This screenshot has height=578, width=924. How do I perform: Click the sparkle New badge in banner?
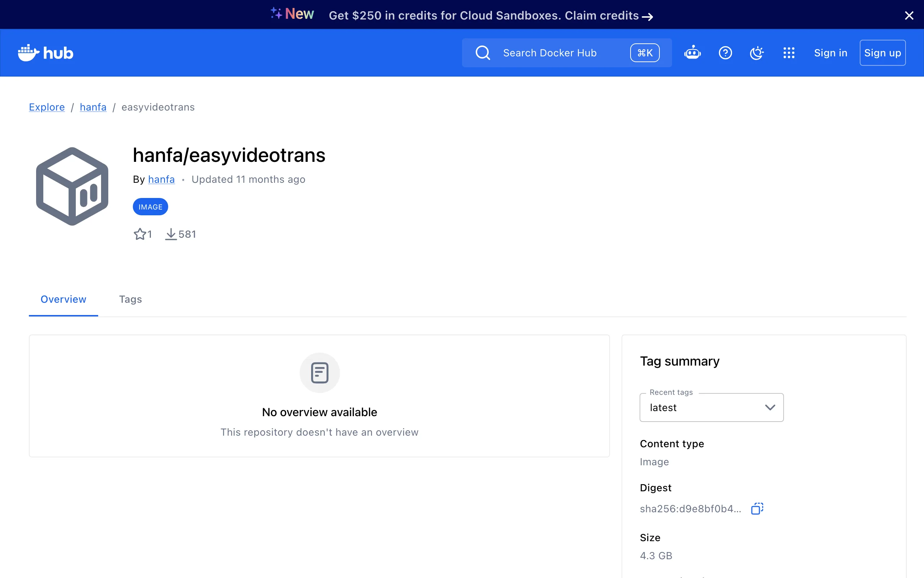292,14
